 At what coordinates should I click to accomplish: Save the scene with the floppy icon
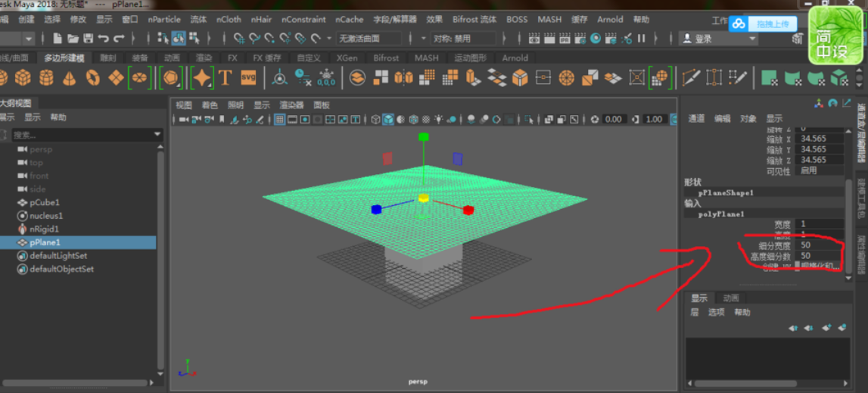pyautogui.click(x=88, y=39)
